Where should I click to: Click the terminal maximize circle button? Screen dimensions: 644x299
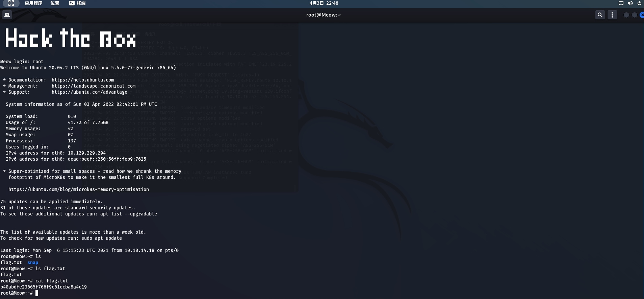(634, 15)
